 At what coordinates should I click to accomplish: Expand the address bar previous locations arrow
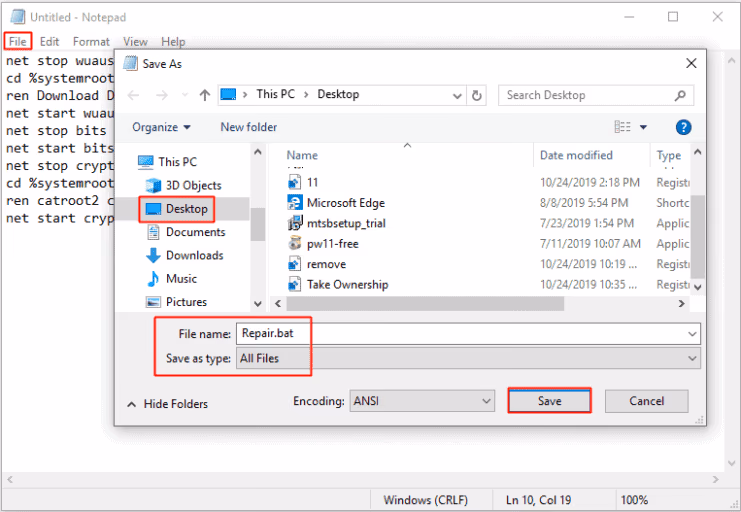(457, 95)
